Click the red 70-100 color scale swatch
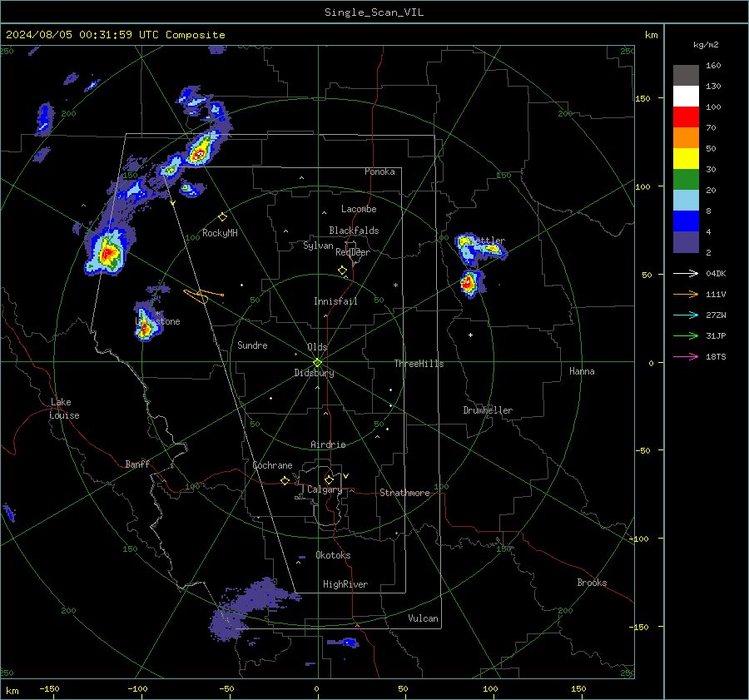This screenshot has width=749, height=700. [x=686, y=117]
